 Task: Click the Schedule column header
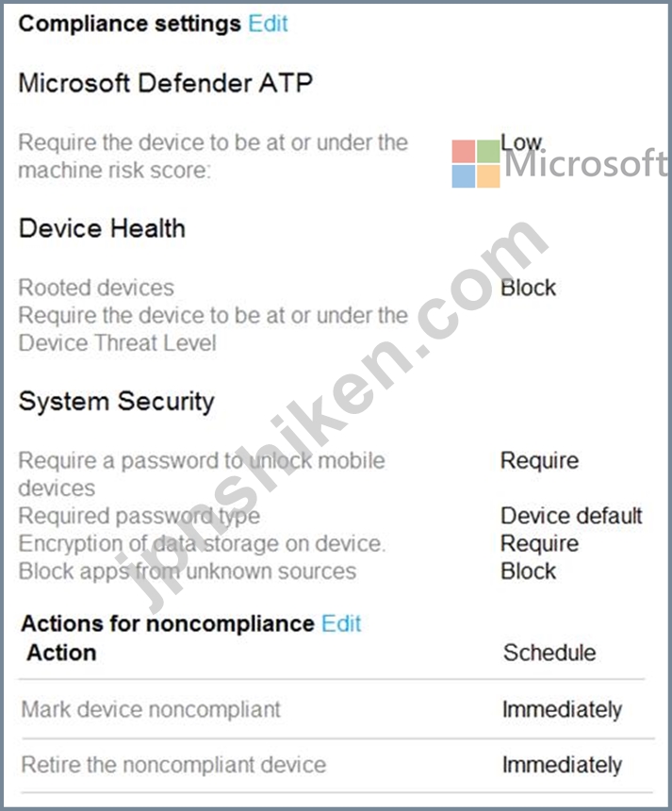coord(549,653)
